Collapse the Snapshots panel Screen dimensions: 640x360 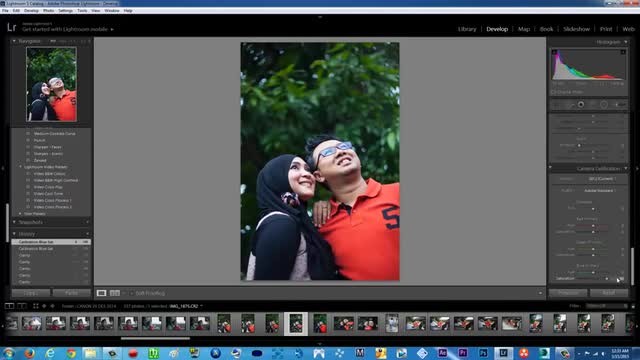click(x=14, y=222)
